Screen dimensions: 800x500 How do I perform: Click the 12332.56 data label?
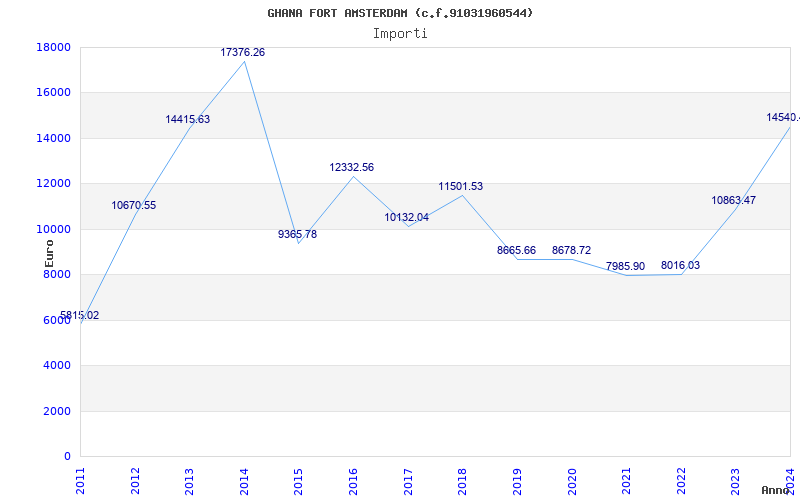coord(352,167)
